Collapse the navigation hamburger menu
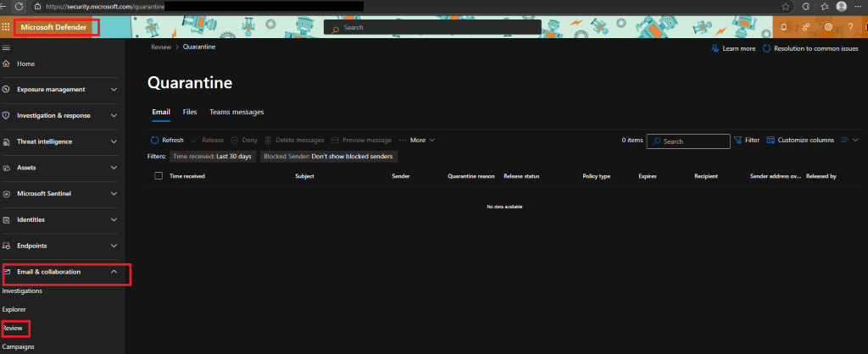The image size is (868, 354). click(x=6, y=47)
